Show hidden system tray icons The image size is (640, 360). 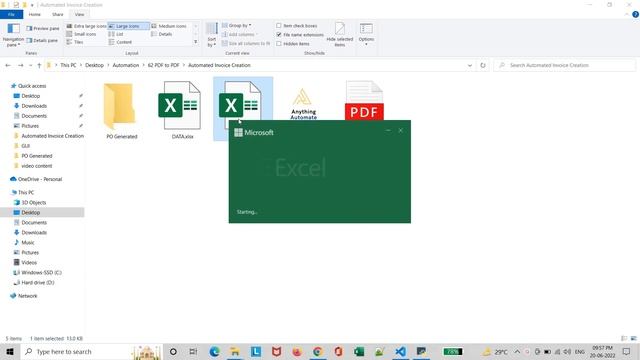coord(517,351)
